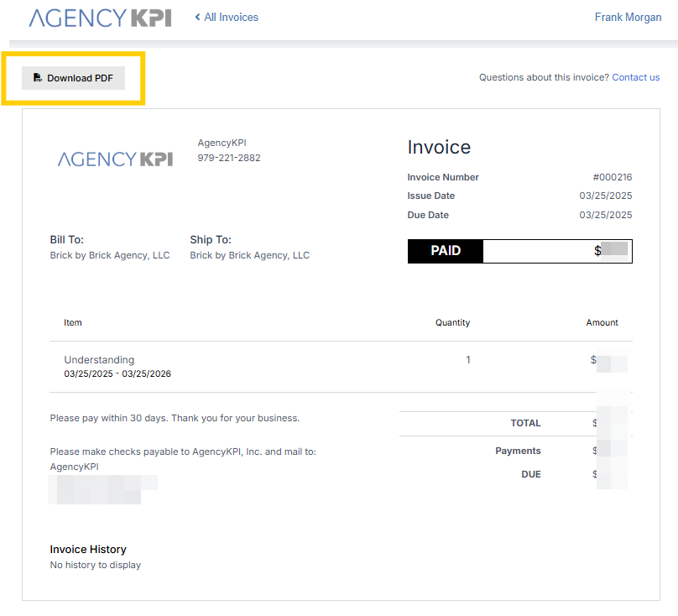This screenshot has width=678, height=616.
Task: Click the Payments label
Action: (518, 451)
